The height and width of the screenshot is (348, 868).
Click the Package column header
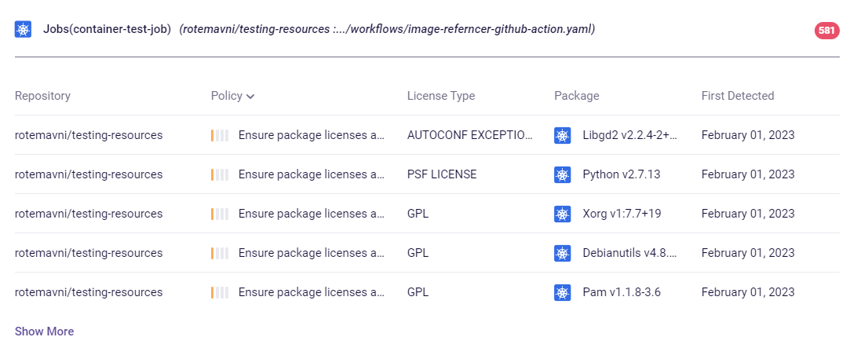[576, 96]
